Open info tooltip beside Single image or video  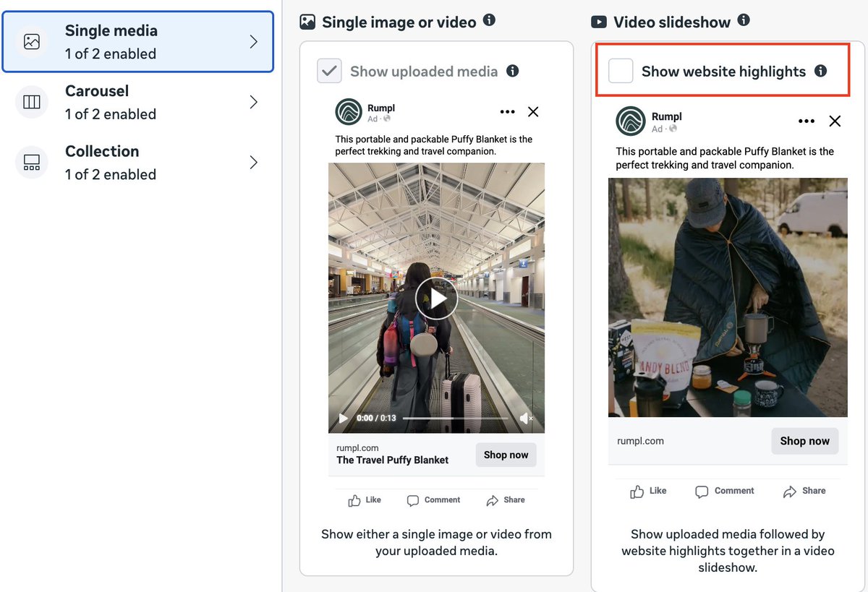tap(489, 20)
